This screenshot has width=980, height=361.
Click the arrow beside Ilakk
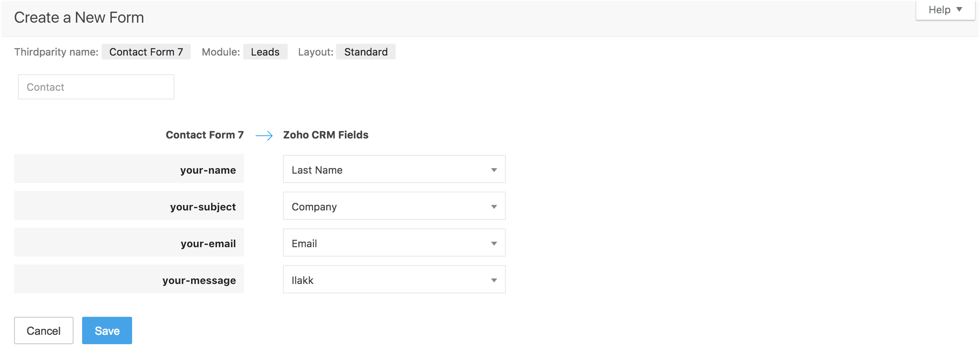494,280
